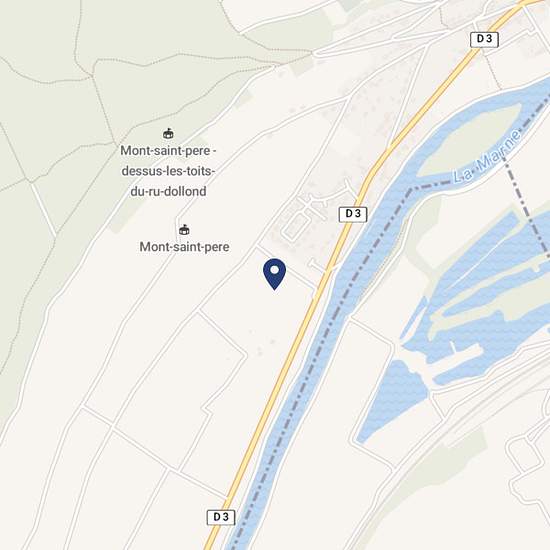Open the Mont-saint-pere place label
Screen dimensions: 550x550
[x=185, y=247]
